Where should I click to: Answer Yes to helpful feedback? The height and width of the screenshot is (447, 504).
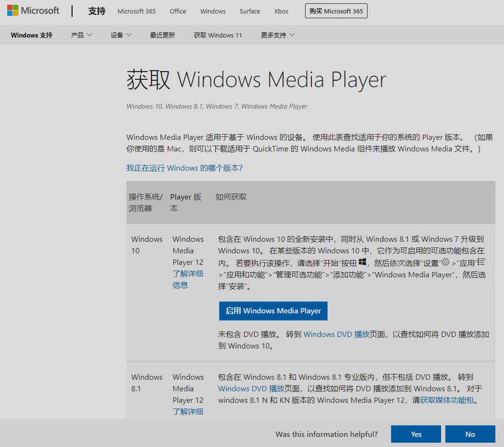[x=416, y=434]
